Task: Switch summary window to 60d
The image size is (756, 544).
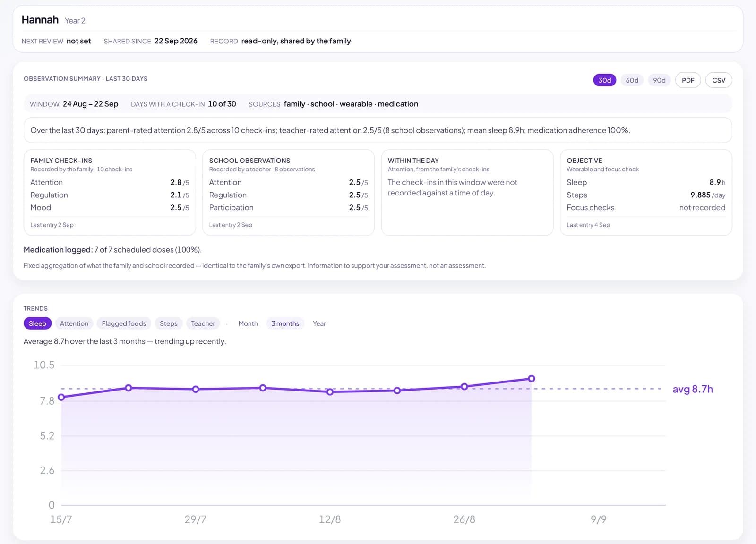Action: (x=632, y=80)
